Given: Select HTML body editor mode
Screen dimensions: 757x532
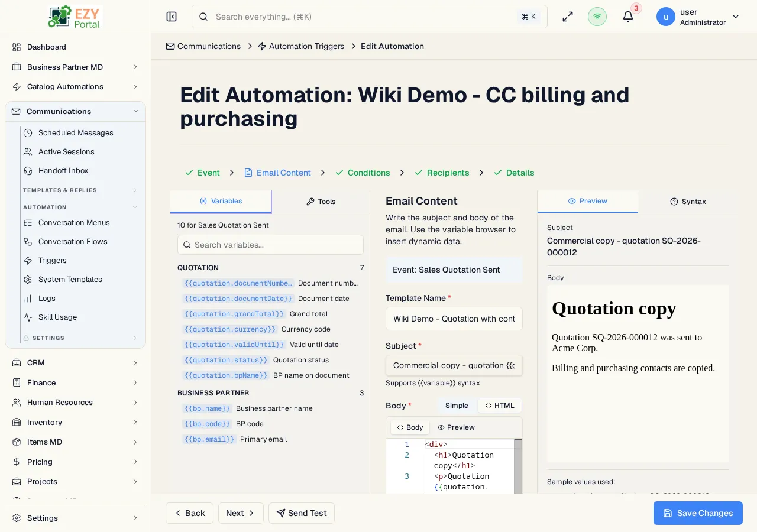Looking at the screenshot, I should click(500, 406).
